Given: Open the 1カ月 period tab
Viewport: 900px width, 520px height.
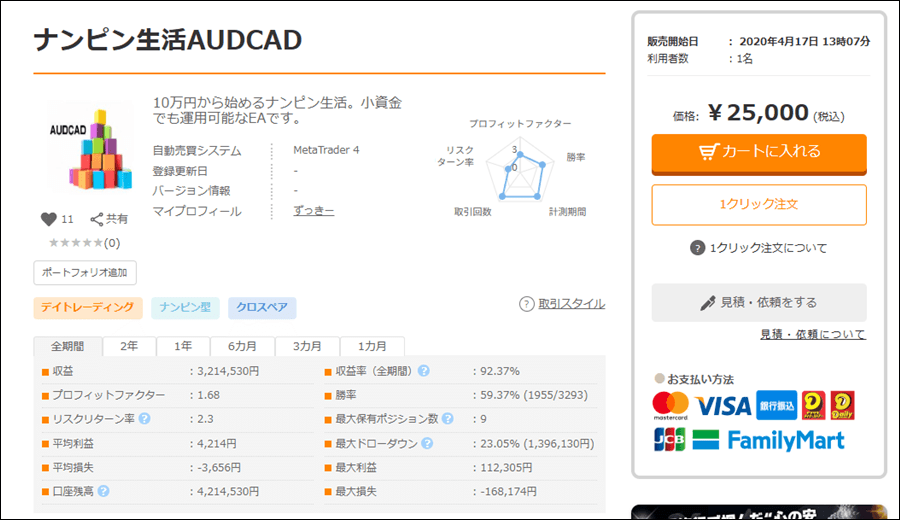Looking at the screenshot, I should [372, 346].
